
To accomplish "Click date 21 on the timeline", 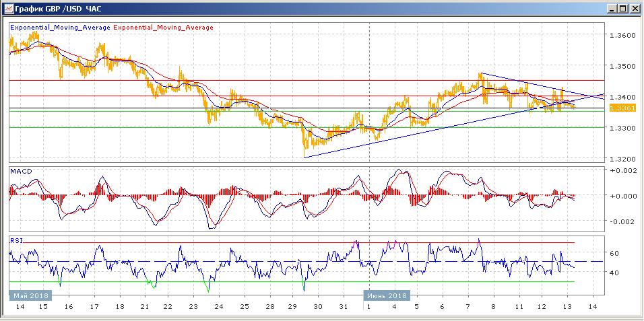I will tap(145, 307).
